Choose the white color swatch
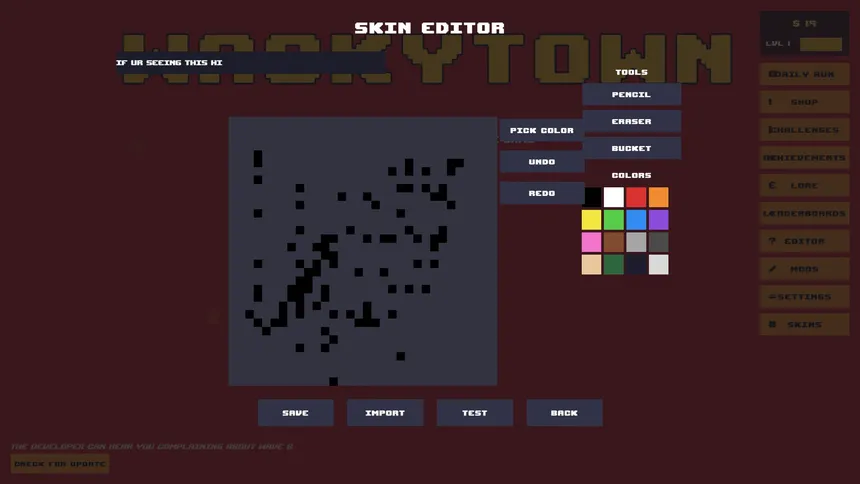This screenshot has height=484, width=860. (x=614, y=197)
